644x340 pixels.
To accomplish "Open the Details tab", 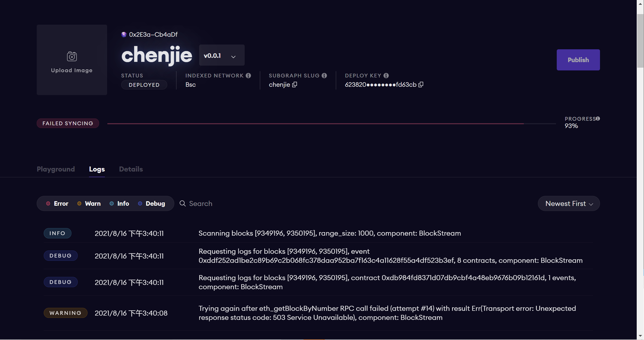I will click(131, 169).
